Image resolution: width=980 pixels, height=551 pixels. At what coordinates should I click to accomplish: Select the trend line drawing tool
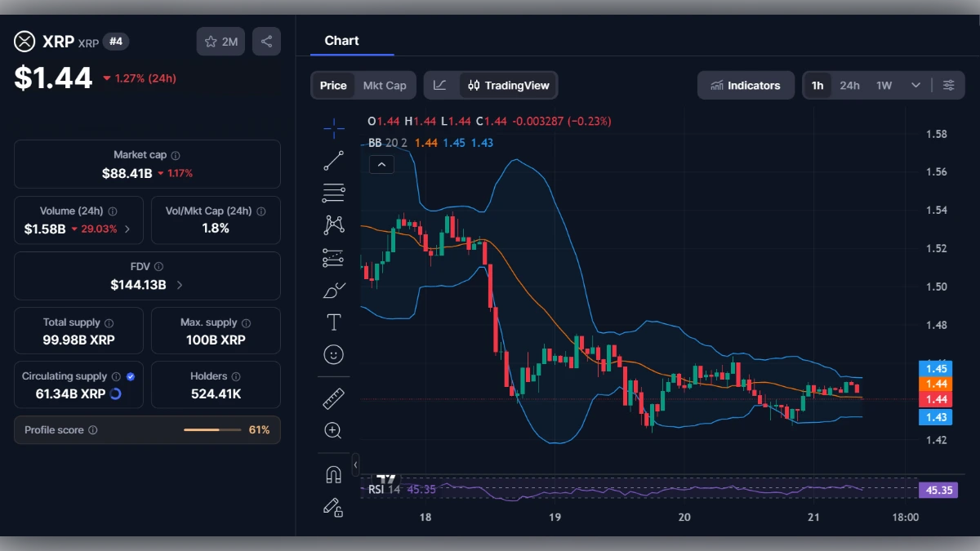point(333,160)
